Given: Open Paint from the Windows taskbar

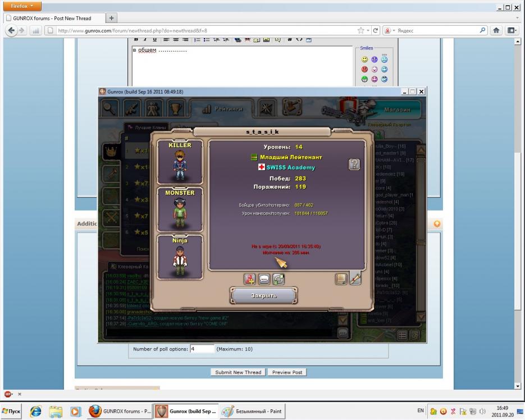Looking at the screenshot, I should click(252, 412).
